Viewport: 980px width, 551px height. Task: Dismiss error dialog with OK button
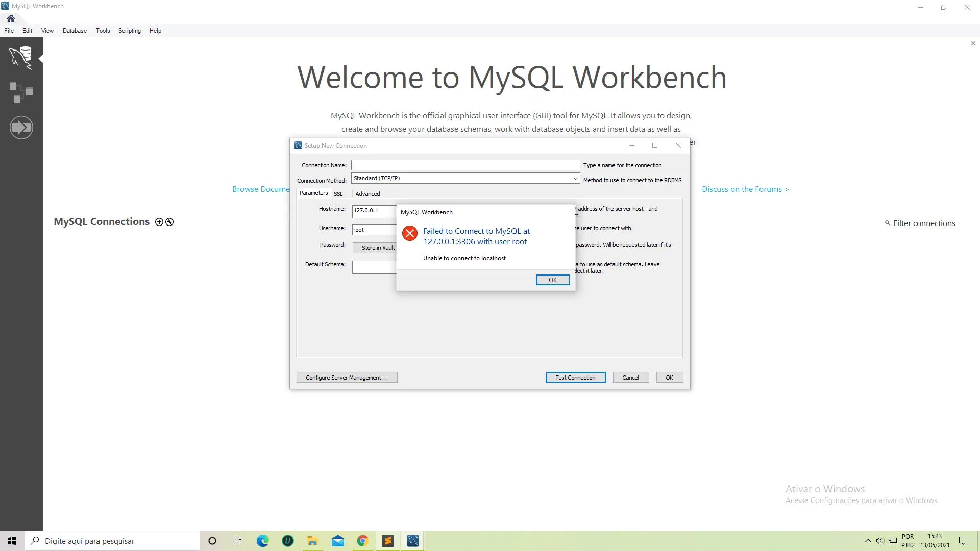tap(552, 280)
